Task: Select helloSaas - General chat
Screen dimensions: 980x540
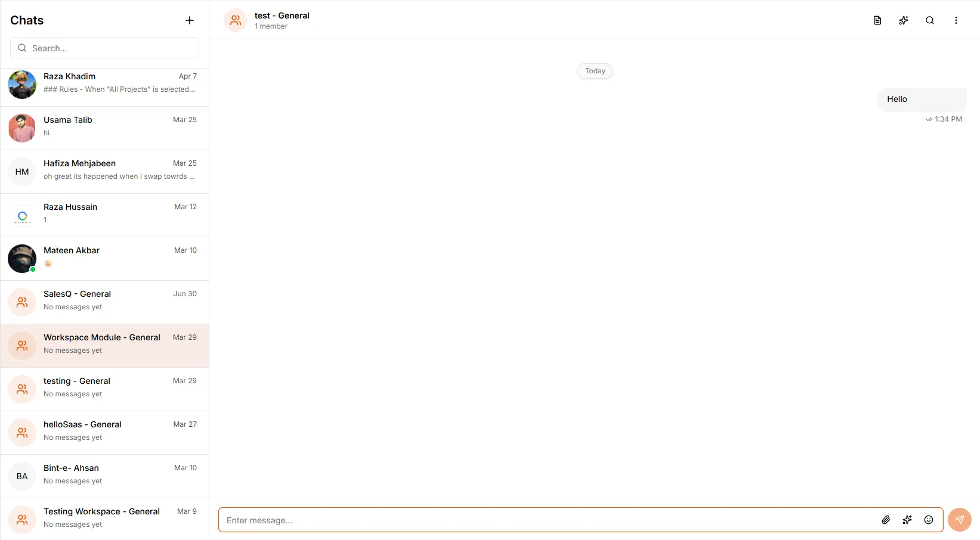Action: tap(105, 433)
